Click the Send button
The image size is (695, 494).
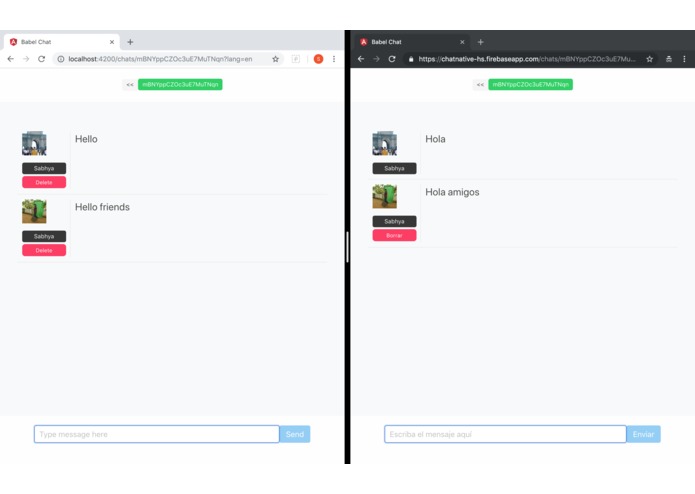tap(295, 434)
